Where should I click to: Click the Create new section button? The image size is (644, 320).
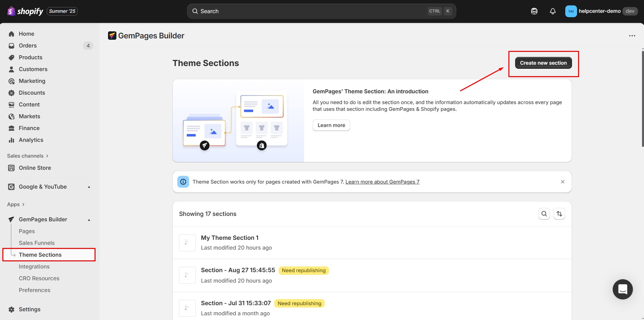tap(543, 63)
